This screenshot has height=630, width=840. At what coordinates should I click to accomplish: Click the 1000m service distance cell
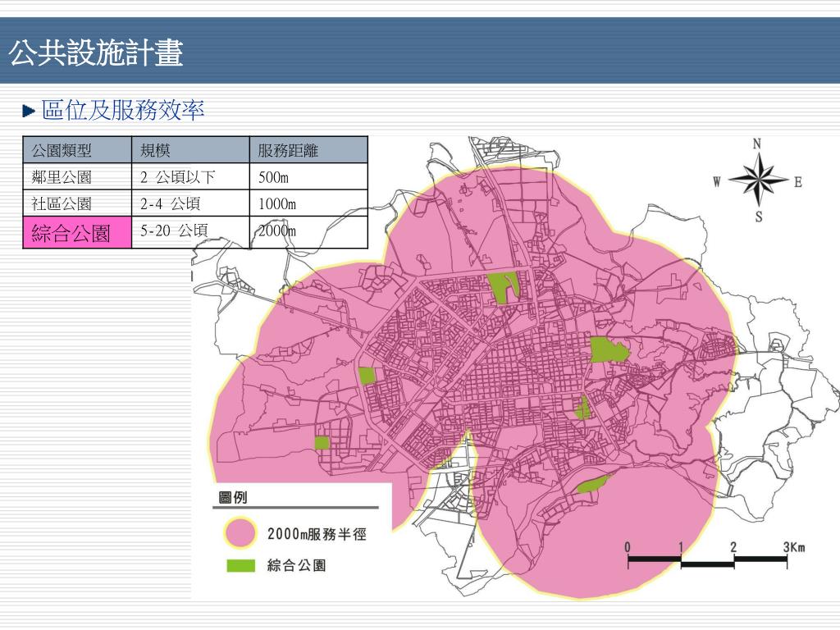[x=308, y=203]
